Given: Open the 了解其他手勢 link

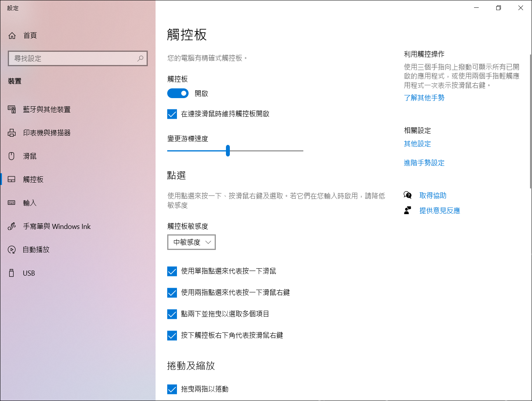Looking at the screenshot, I should pos(424,98).
